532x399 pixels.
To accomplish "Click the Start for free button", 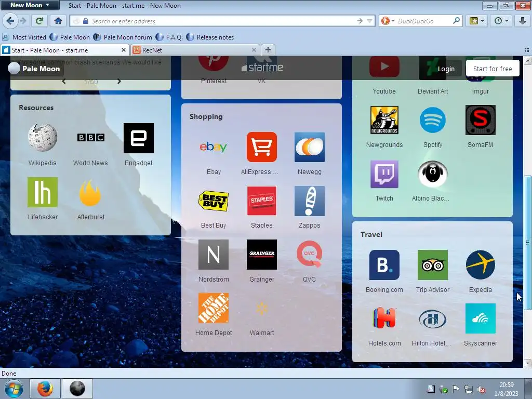I will [493, 69].
